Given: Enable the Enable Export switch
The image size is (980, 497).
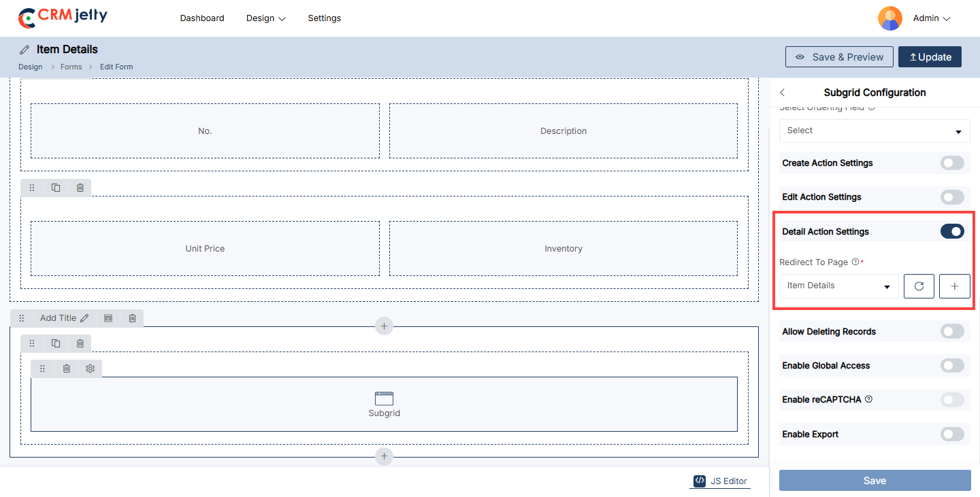Looking at the screenshot, I should pos(952,434).
